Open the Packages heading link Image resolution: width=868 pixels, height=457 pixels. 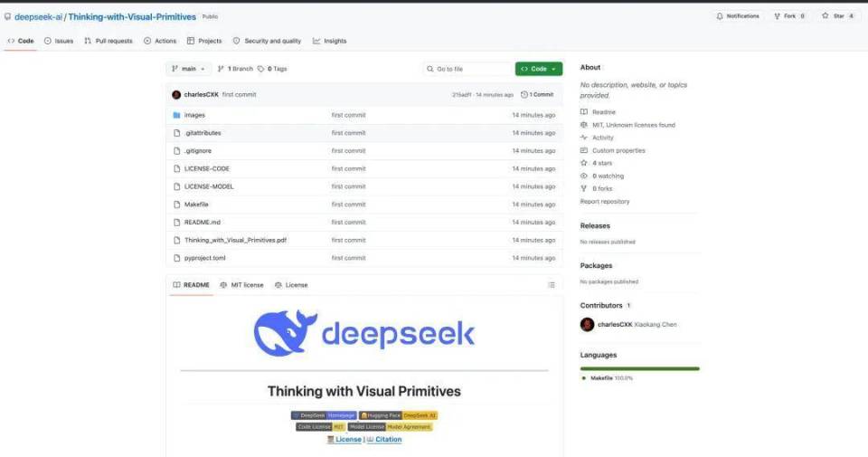click(x=596, y=266)
